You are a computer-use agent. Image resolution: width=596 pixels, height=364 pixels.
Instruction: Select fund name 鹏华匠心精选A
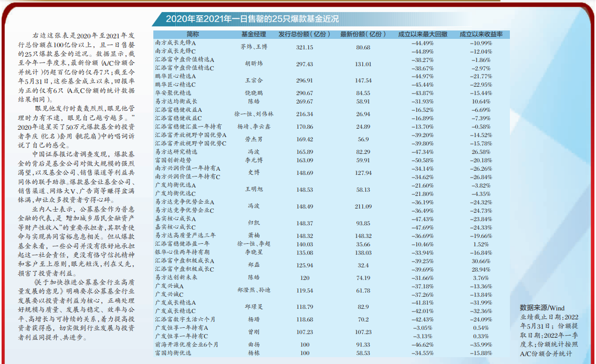click(x=175, y=77)
